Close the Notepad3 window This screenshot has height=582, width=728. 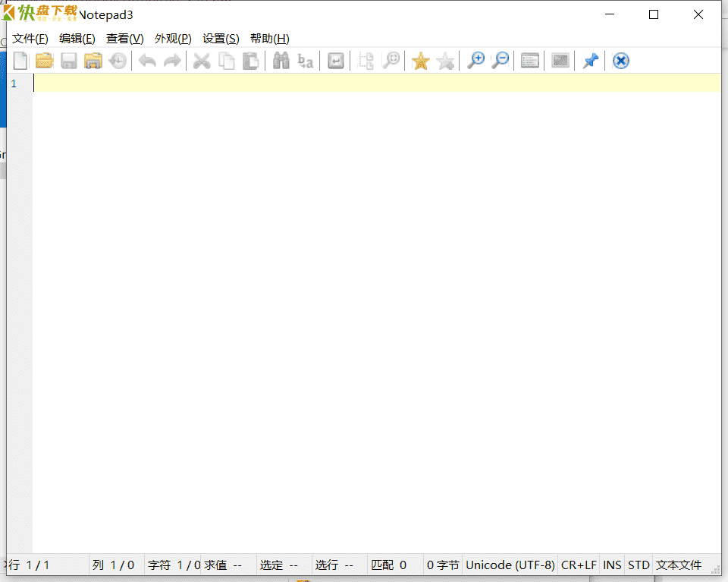[x=698, y=14]
